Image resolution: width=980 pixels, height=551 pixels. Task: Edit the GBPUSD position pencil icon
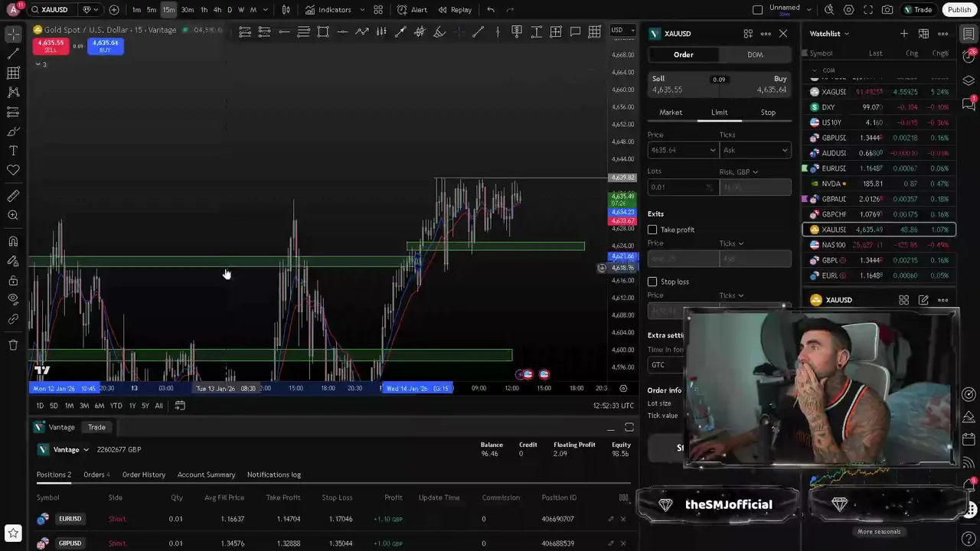[611, 543]
